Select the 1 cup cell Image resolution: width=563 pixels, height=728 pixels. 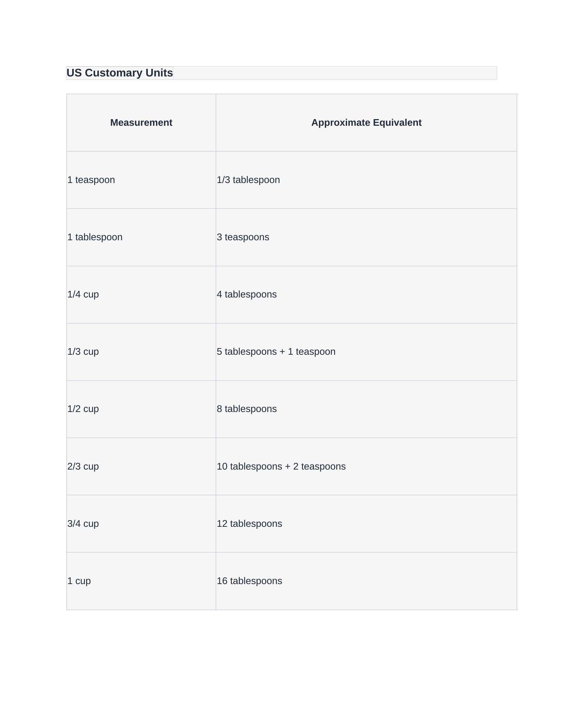click(x=141, y=581)
